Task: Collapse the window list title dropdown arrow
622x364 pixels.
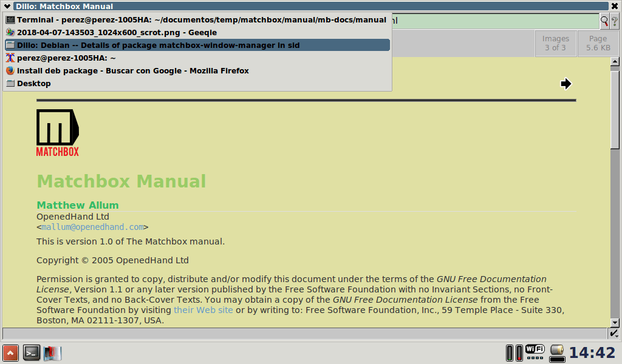Action: (6, 6)
